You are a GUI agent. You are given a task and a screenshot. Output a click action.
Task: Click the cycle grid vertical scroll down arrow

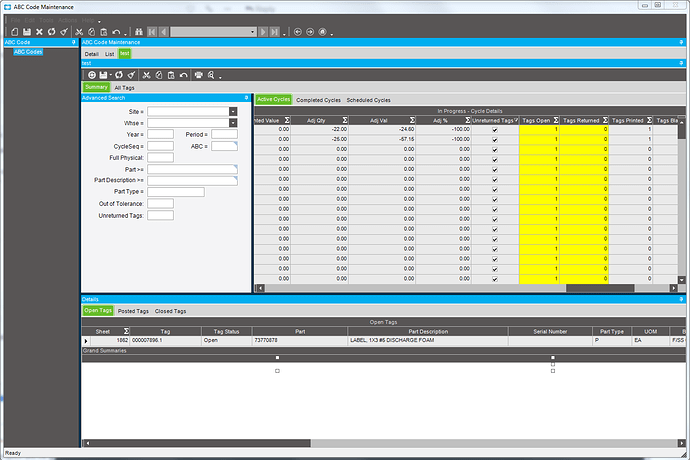click(x=682, y=280)
